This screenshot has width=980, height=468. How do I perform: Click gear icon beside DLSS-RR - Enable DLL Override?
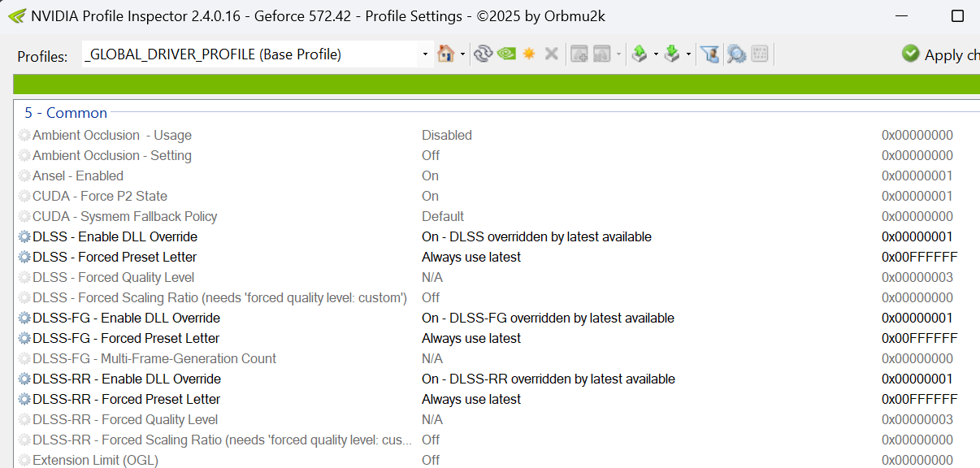click(x=24, y=379)
